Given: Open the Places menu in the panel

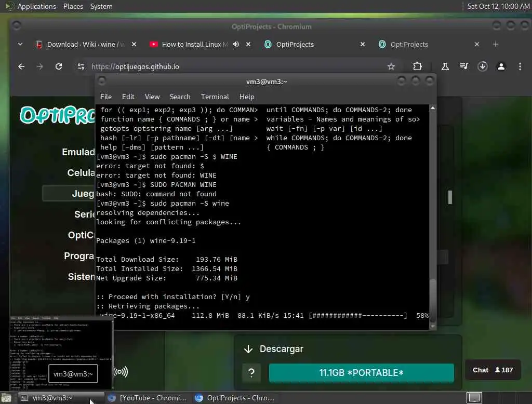Looking at the screenshot, I should pyautogui.click(x=73, y=6).
